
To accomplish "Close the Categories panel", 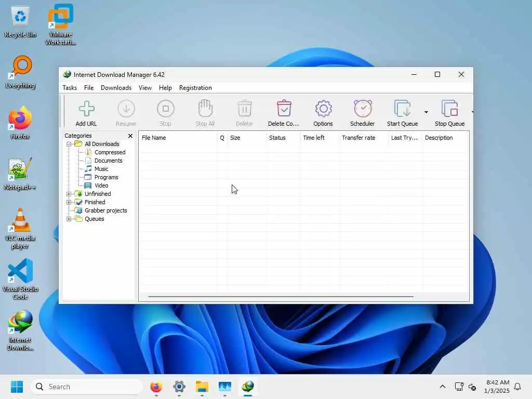I will [130, 136].
